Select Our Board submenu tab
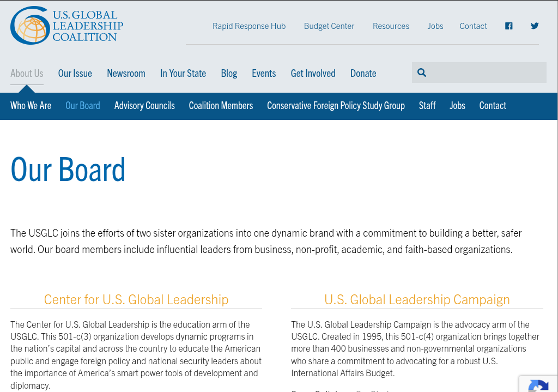 pos(83,106)
